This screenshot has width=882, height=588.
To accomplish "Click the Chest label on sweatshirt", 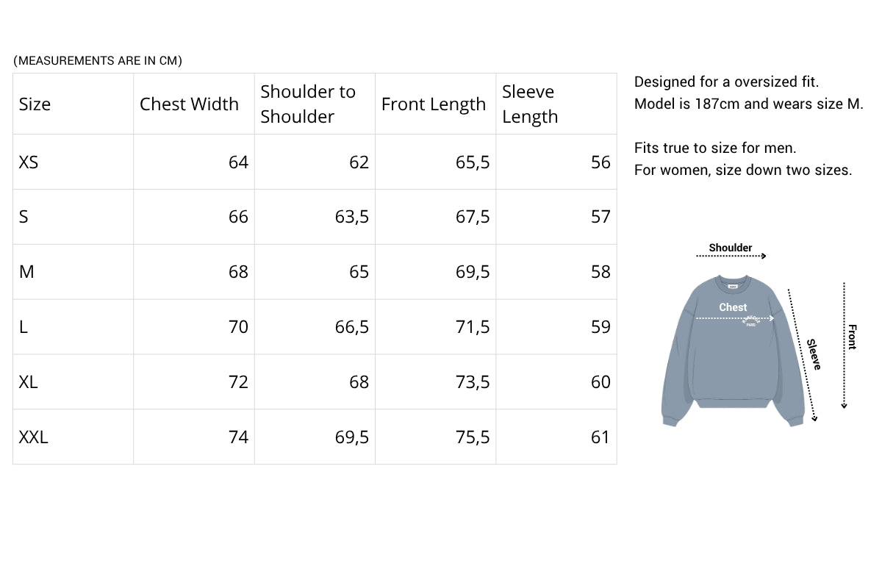I will [x=733, y=307].
